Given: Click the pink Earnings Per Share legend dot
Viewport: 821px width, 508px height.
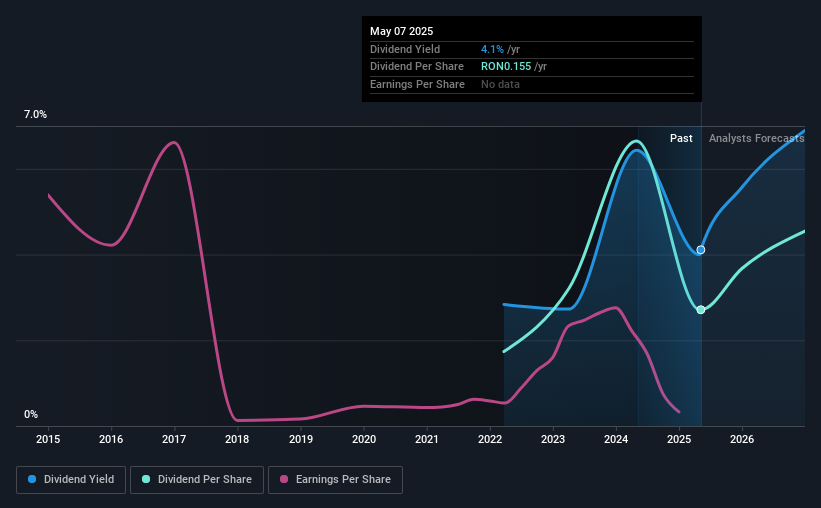Looking at the screenshot, I should [284, 479].
